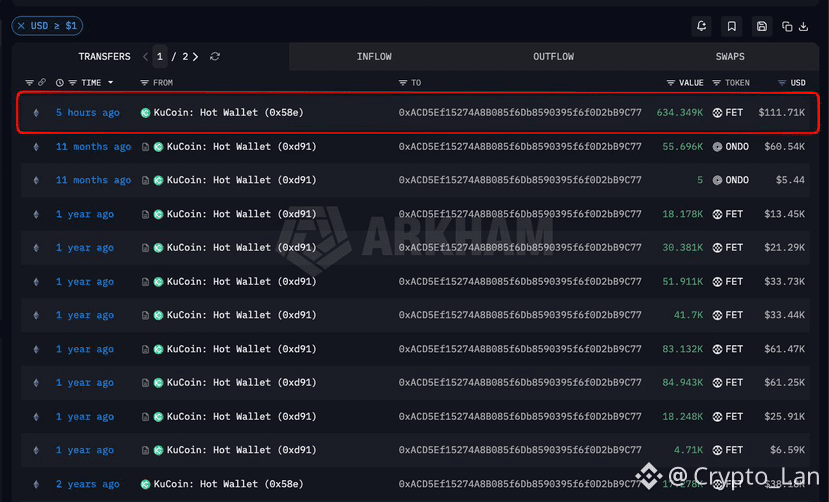The height and width of the screenshot is (502, 829).
Task: Click the copy icon in toolbar
Action: pyautogui.click(x=787, y=26)
